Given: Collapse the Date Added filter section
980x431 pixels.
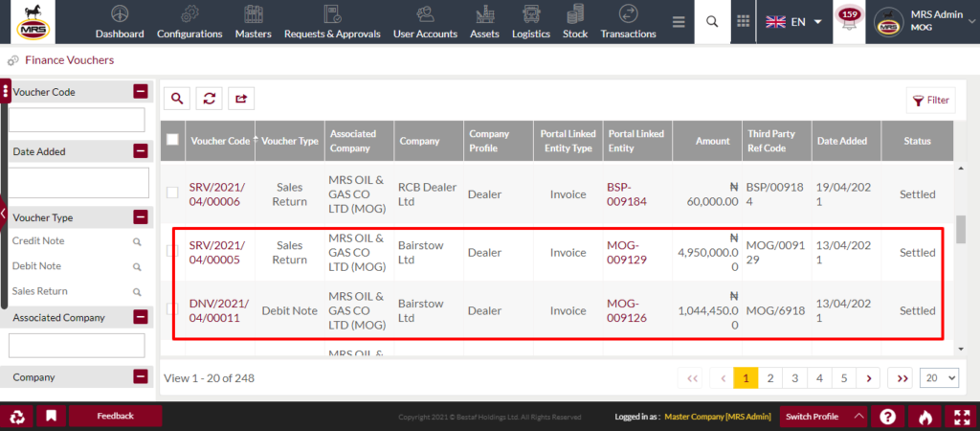Looking at the screenshot, I should point(141,151).
